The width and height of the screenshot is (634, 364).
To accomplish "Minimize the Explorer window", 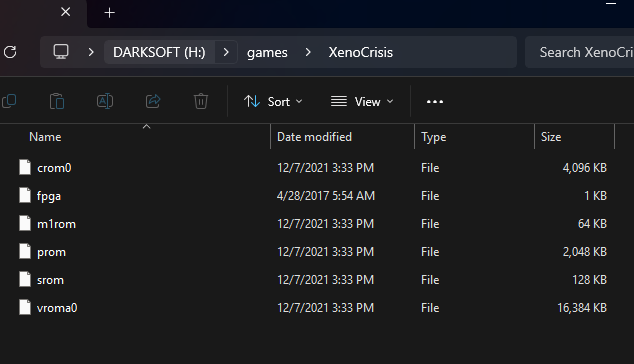I will 611,4.
